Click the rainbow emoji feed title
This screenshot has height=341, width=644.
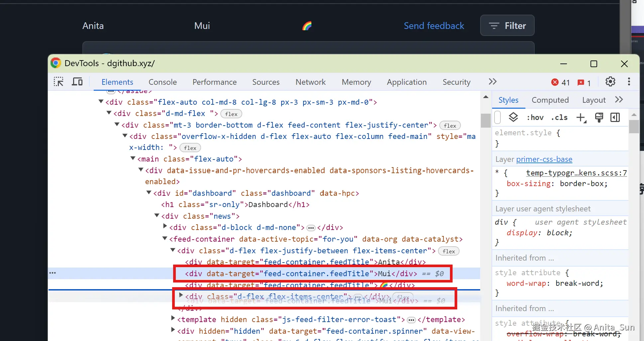tap(307, 26)
